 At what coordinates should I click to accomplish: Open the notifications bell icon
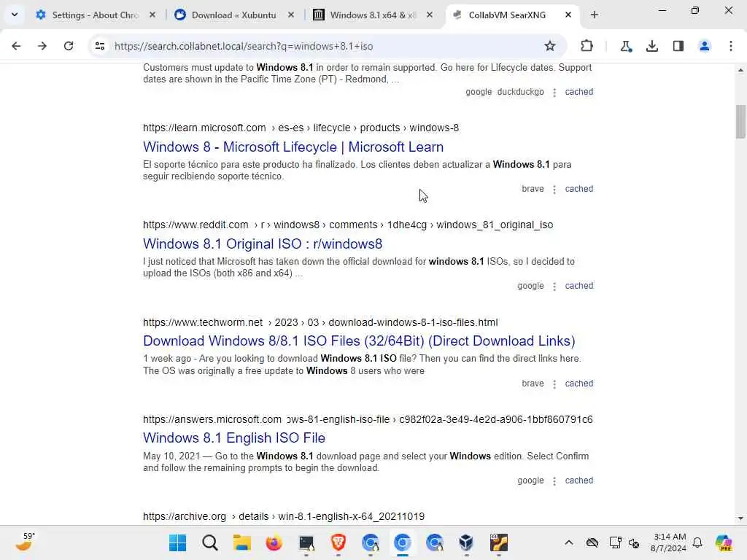(697, 542)
